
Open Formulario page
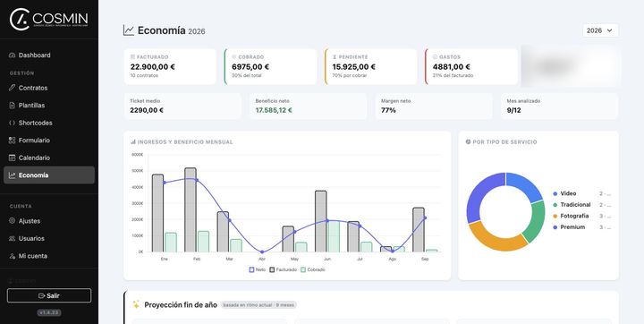[49, 141]
